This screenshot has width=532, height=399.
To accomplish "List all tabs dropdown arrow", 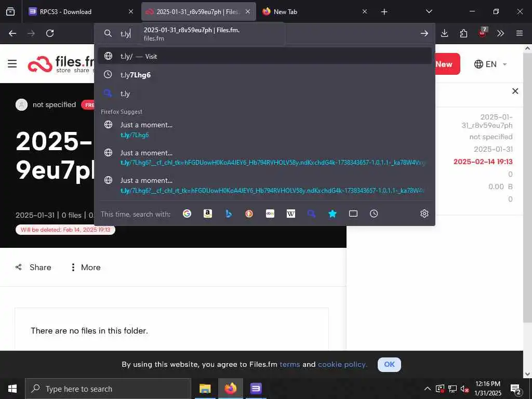I will (x=429, y=11).
